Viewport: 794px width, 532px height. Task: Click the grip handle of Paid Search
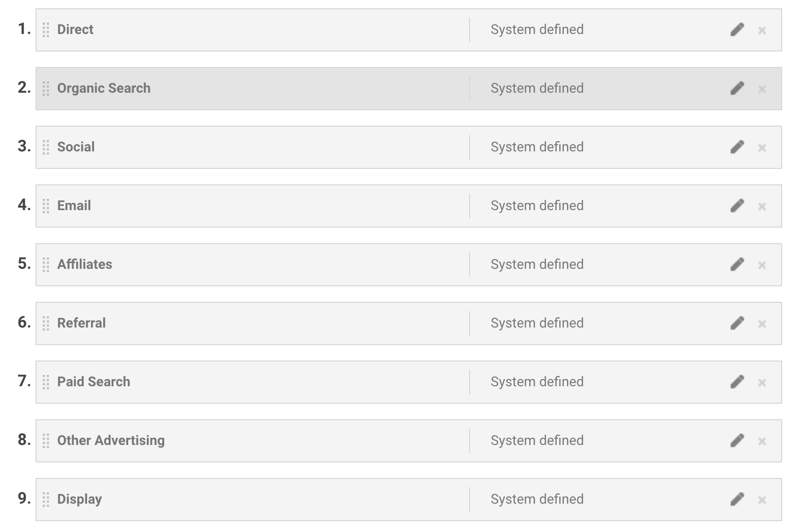pyautogui.click(x=46, y=382)
